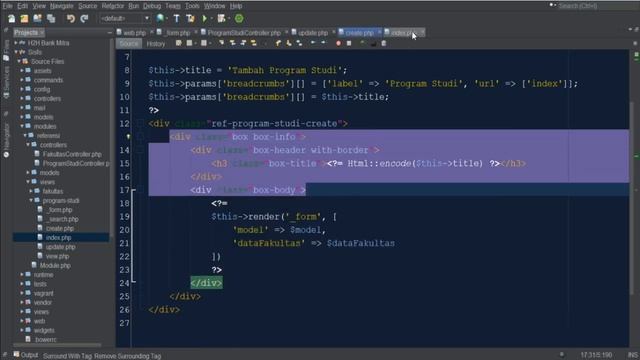Click the Find Next Occurrence icon
The image size is (640, 360).
243,43
